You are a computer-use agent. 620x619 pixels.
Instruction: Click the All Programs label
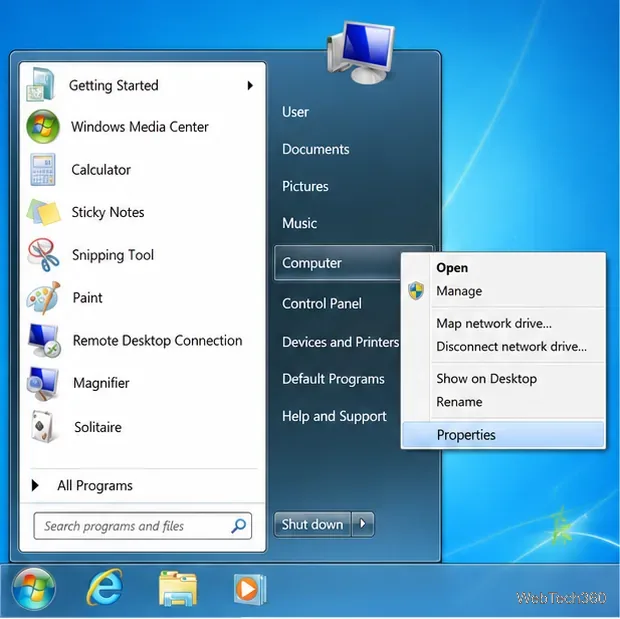(x=95, y=485)
